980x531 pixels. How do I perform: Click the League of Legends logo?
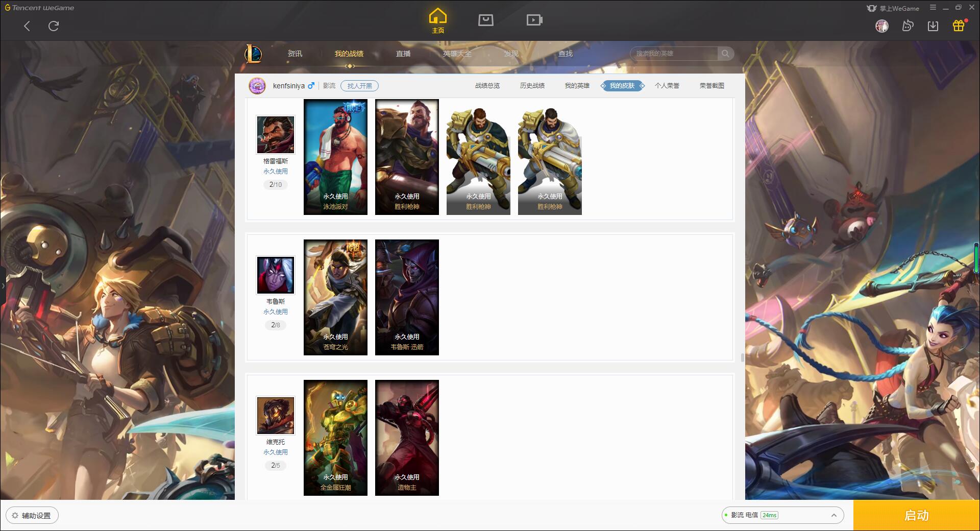coord(253,54)
